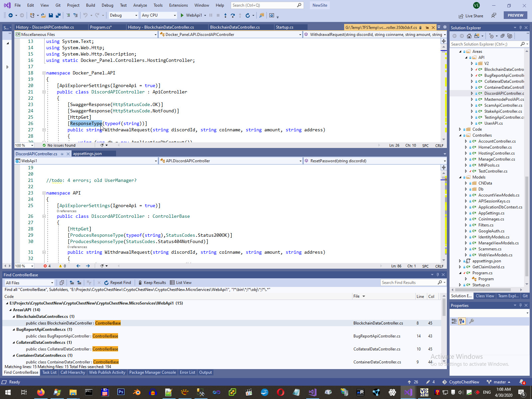
Task: Toggle List View in Find results
Action: click(x=181, y=283)
